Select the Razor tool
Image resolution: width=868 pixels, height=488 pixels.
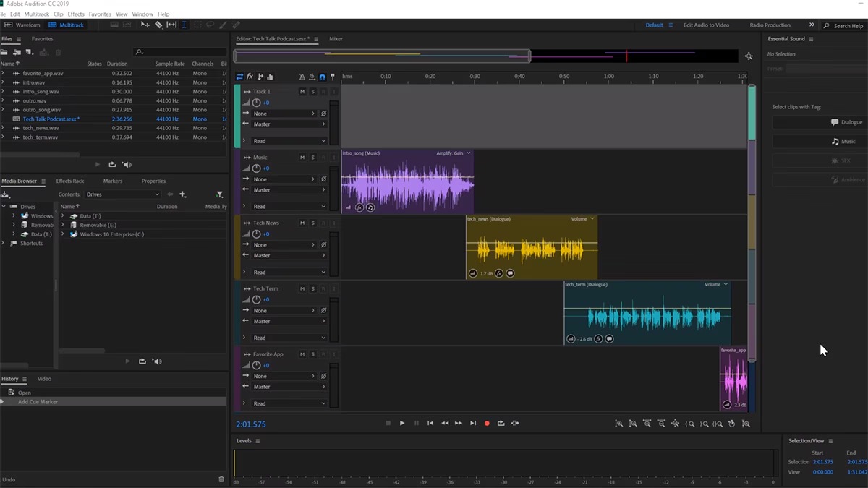(158, 25)
